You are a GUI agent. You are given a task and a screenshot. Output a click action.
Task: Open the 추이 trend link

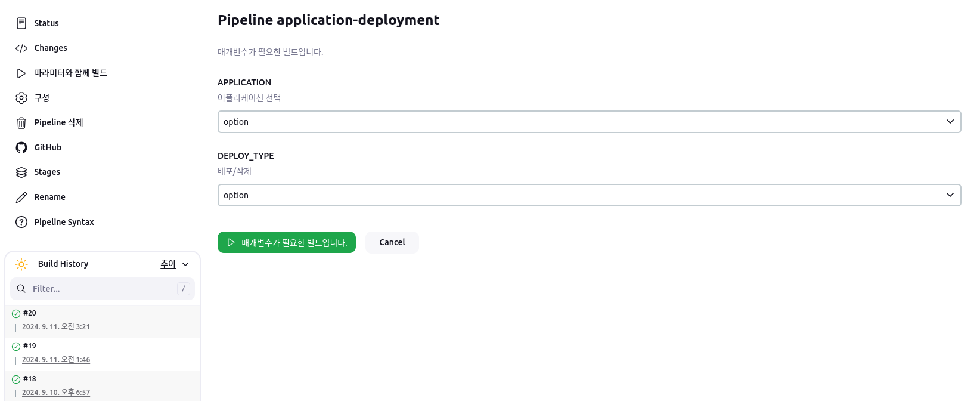pos(168,264)
